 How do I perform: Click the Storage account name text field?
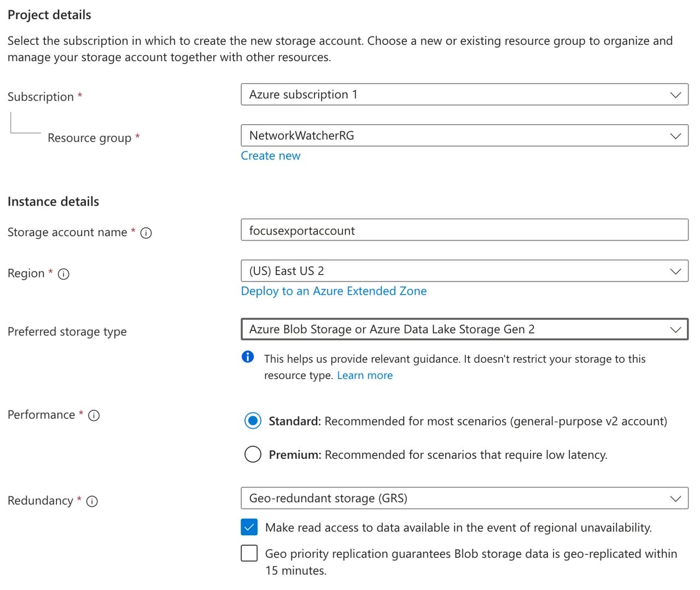coord(464,230)
